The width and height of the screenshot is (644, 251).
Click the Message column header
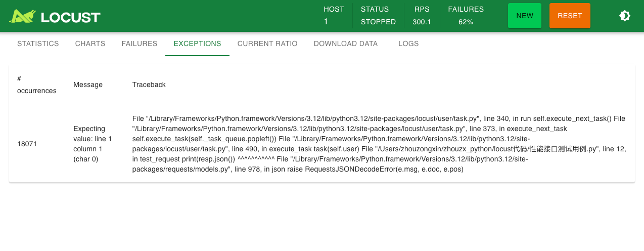[88, 85]
